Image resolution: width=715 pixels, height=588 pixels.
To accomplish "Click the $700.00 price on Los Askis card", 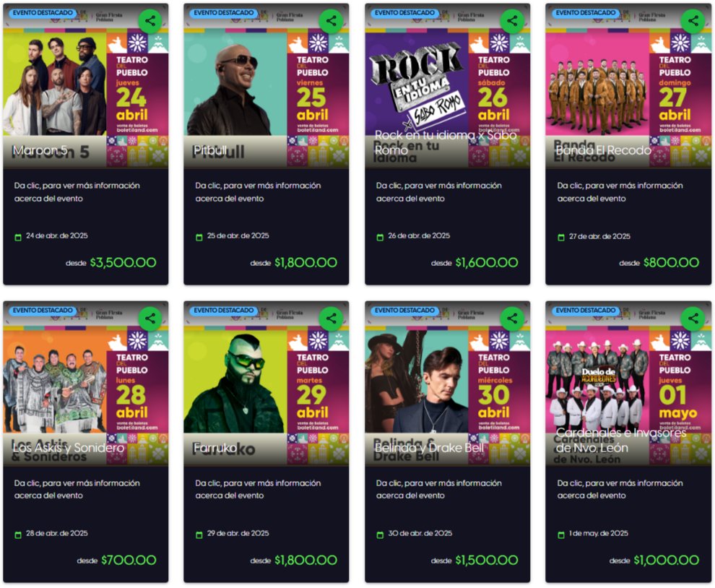I will click(129, 560).
